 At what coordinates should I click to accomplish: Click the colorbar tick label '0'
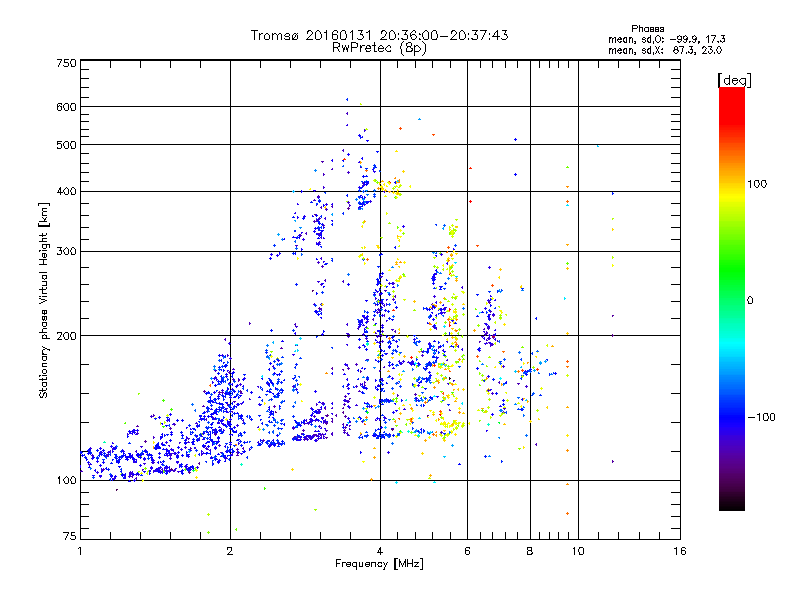point(749,301)
